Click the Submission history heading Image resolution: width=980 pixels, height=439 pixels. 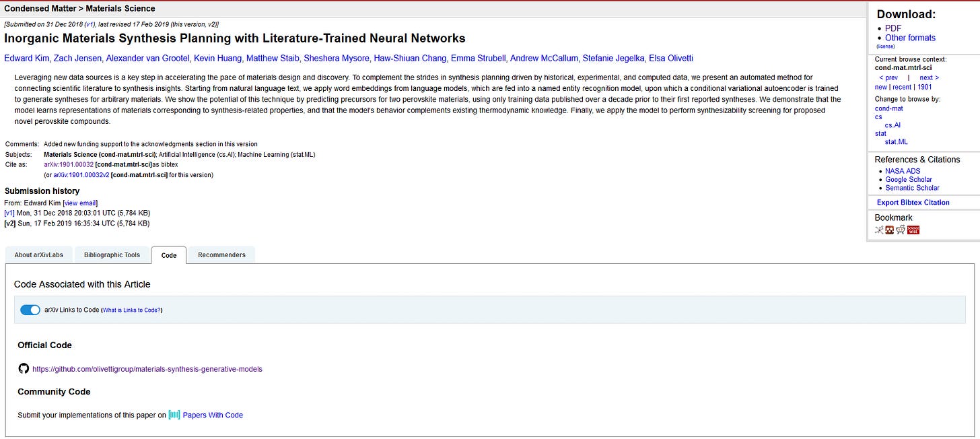tap(42, 191)
